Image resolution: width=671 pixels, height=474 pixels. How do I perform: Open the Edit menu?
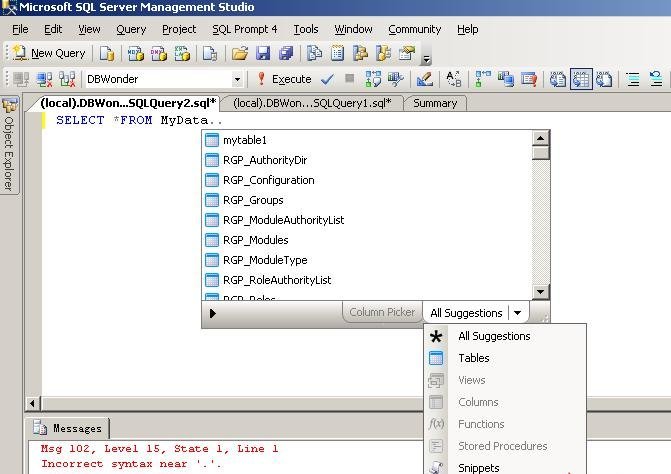click(53, 29)
